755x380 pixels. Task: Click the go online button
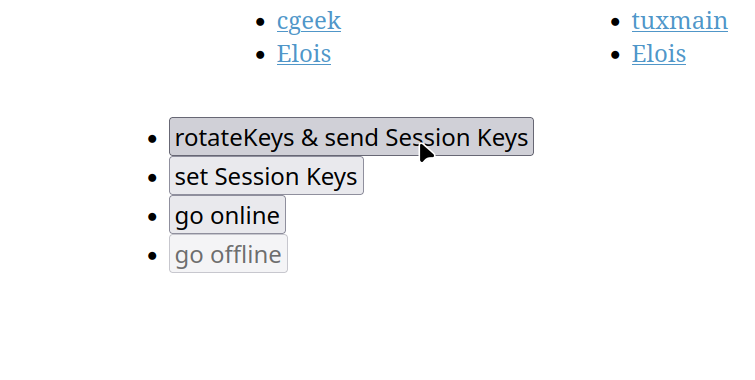click(227, 215)
